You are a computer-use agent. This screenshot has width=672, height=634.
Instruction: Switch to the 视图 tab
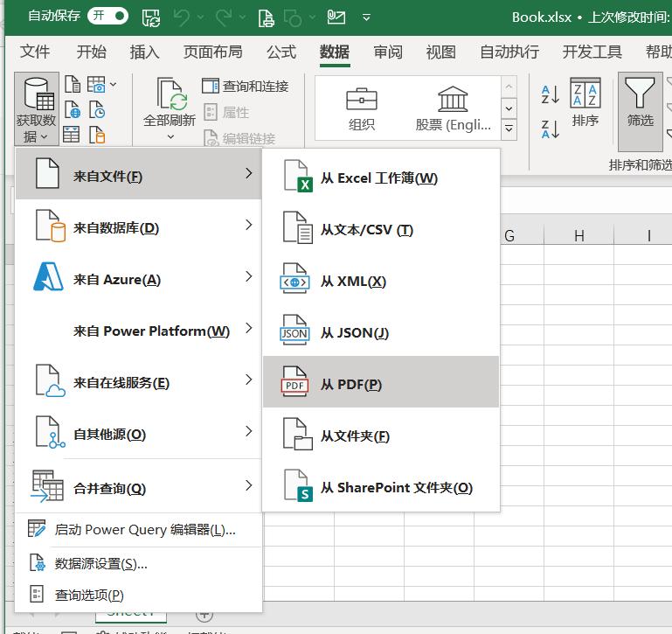coord(441,52)
